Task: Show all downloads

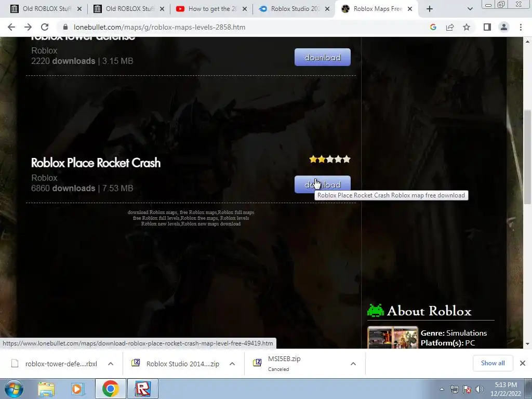Action: click(x=493, y=363)
